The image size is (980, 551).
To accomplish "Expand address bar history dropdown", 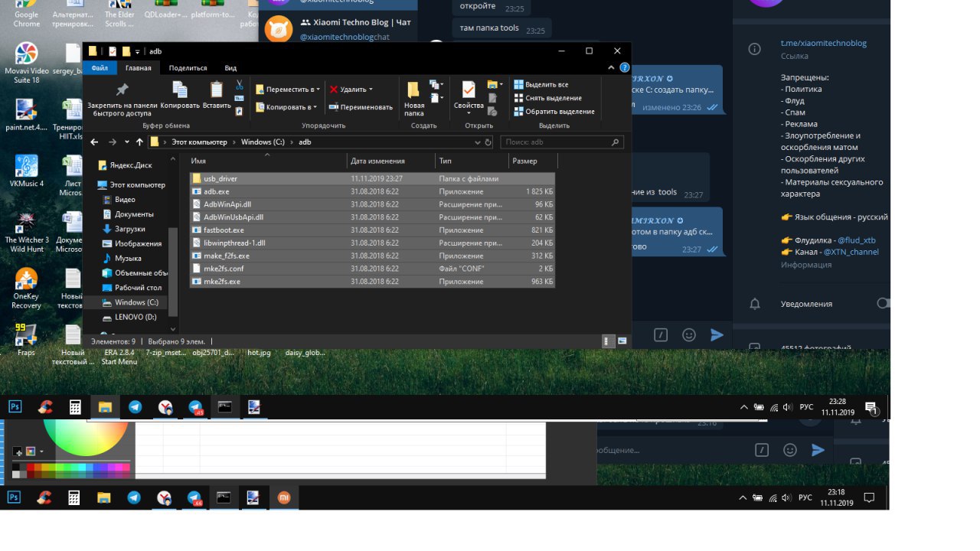I will pyautogui.click(x=478, y=142).
